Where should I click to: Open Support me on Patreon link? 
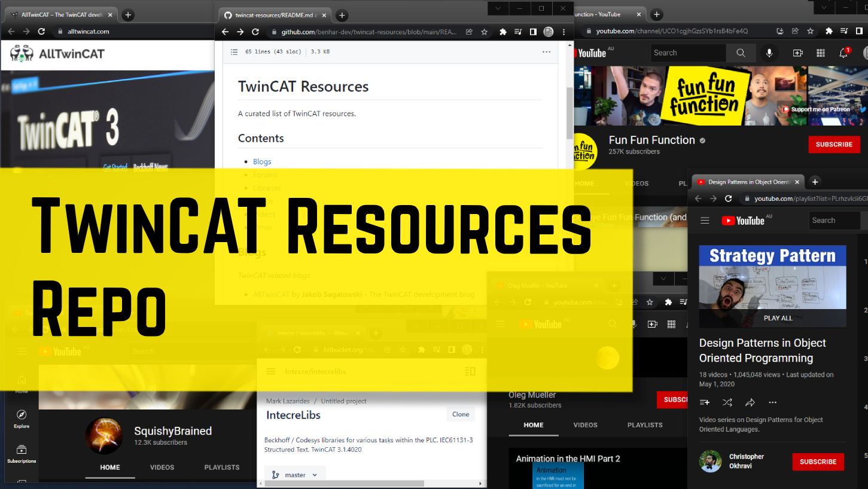(x=817, y=109)
